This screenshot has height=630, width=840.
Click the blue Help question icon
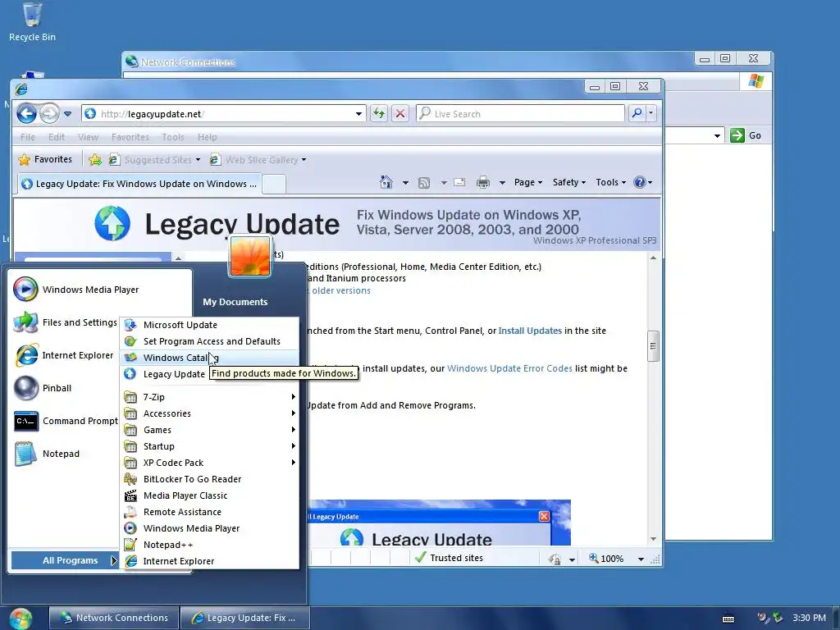(640, 182)
